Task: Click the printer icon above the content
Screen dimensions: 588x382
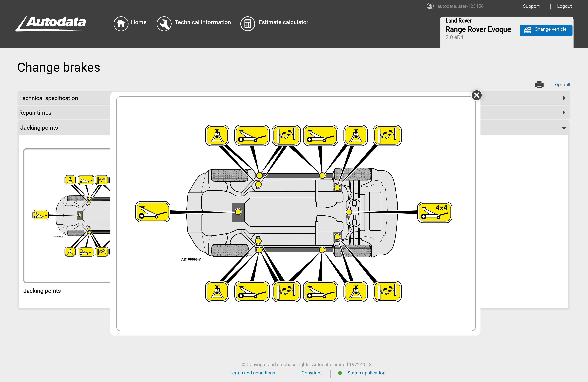Action: (540, 84)
